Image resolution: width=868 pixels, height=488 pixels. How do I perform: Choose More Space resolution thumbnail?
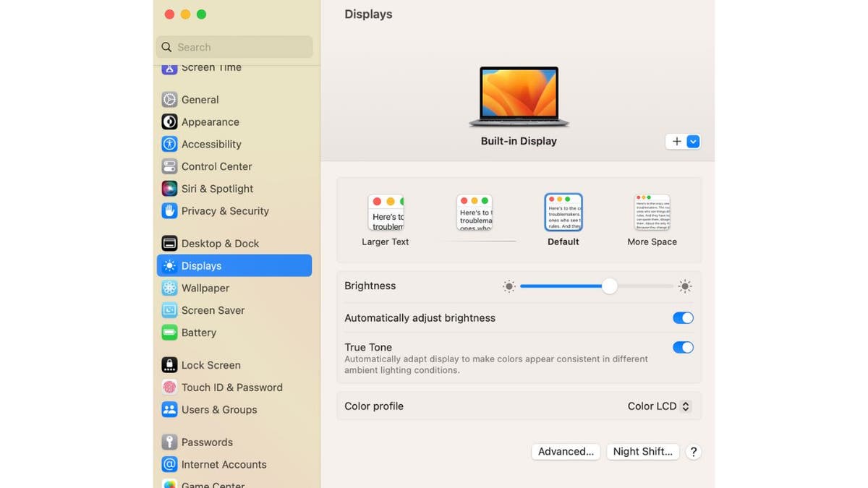point(652,212)
